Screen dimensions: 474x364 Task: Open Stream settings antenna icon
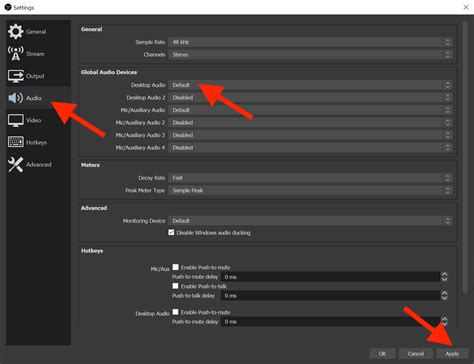(15, 53)
